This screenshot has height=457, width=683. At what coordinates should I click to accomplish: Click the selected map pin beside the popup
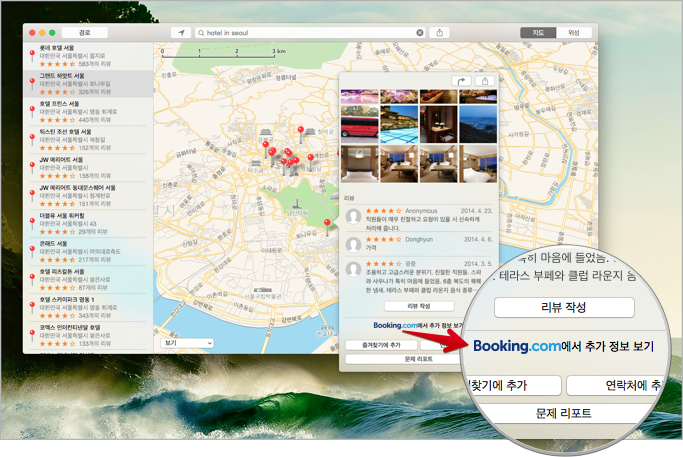(x=327, y=227)
